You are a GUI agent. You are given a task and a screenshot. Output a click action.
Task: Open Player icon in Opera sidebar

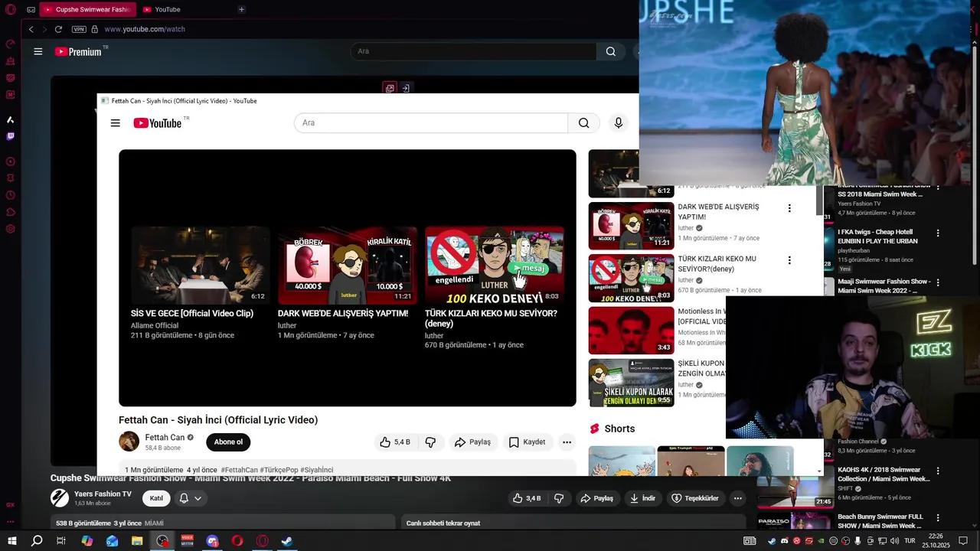tap(11, 161)
